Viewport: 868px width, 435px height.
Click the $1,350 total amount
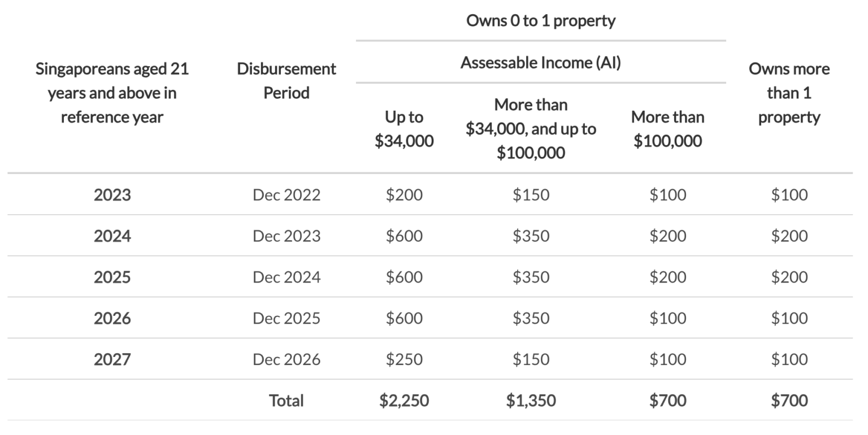[x=531, y=401]
